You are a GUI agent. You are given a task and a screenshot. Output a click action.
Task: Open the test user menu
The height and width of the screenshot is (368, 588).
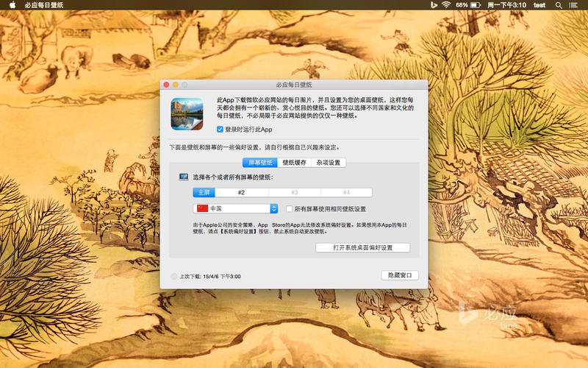[539, 5]
